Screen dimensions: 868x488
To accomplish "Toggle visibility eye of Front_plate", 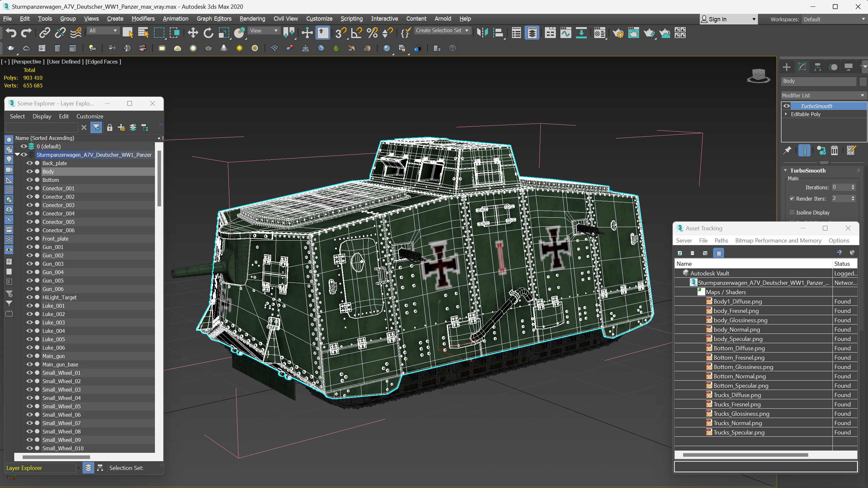I will [30, 238].
